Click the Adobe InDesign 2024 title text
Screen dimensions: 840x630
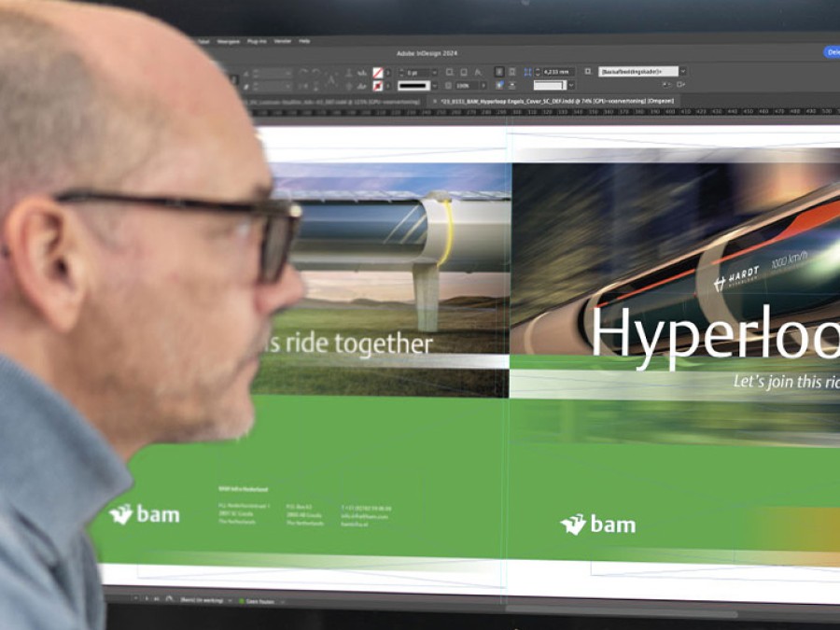(x=427, y=53)
